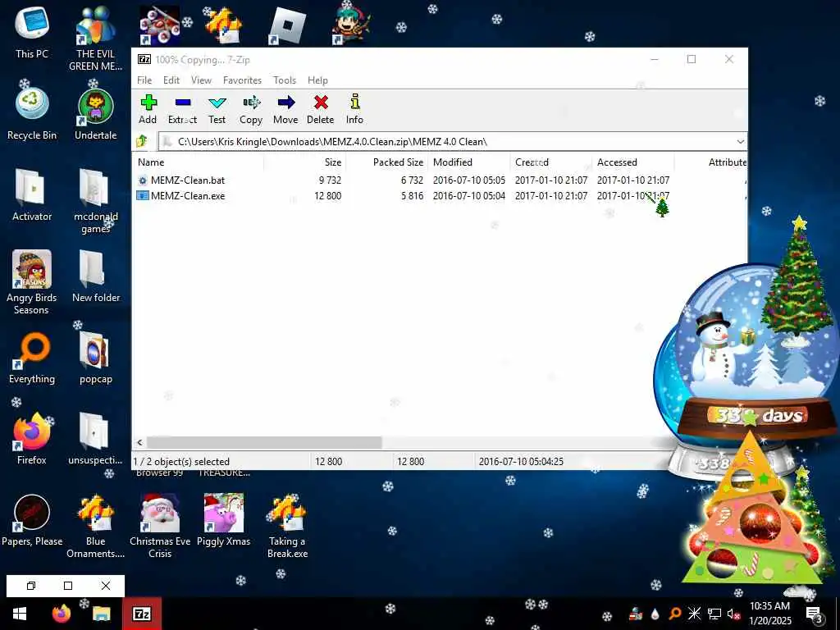The image size is (840, 630).
Task: Click the horizontal scrollbar thumb
Action: click(264, 442)
